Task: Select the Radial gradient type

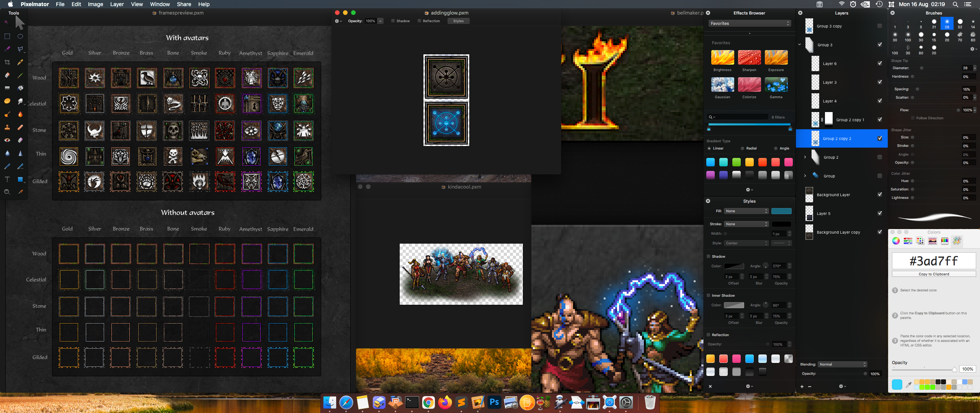Action: 743,148
